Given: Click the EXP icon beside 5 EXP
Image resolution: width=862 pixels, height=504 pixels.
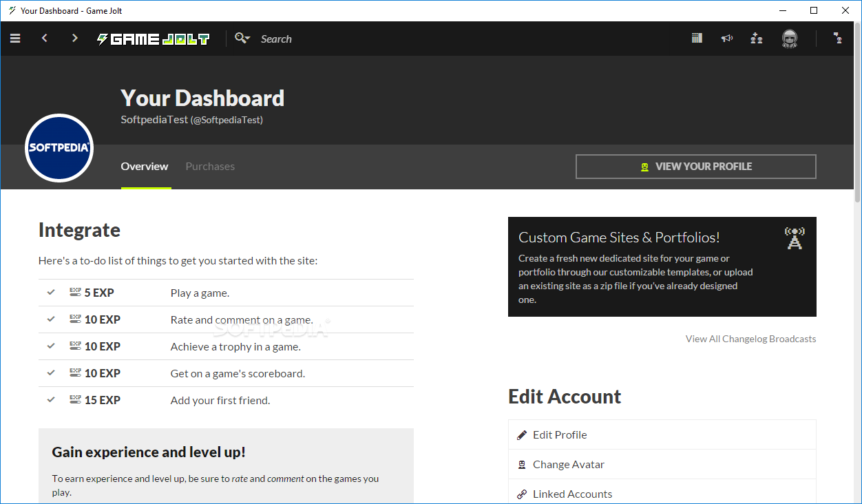Looking at the screenshot, I should click(x=75, y=292).
